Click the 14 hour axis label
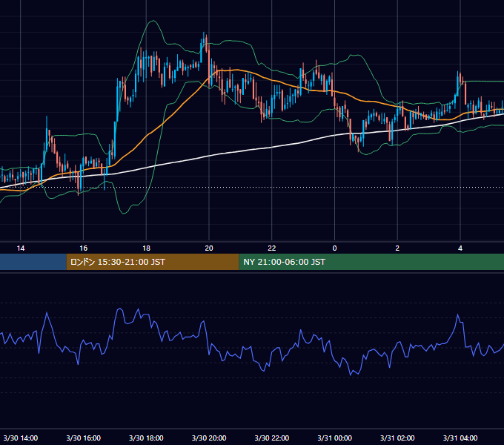504x445 pixels. tap(21, 248)
